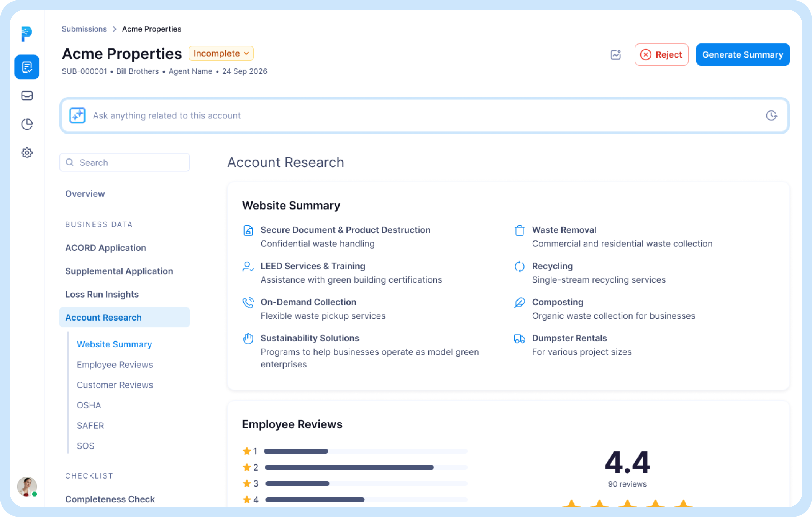Open the query history clock icon
The height and width of the screenshot is (517, 812).
click(x=771, y=115)
